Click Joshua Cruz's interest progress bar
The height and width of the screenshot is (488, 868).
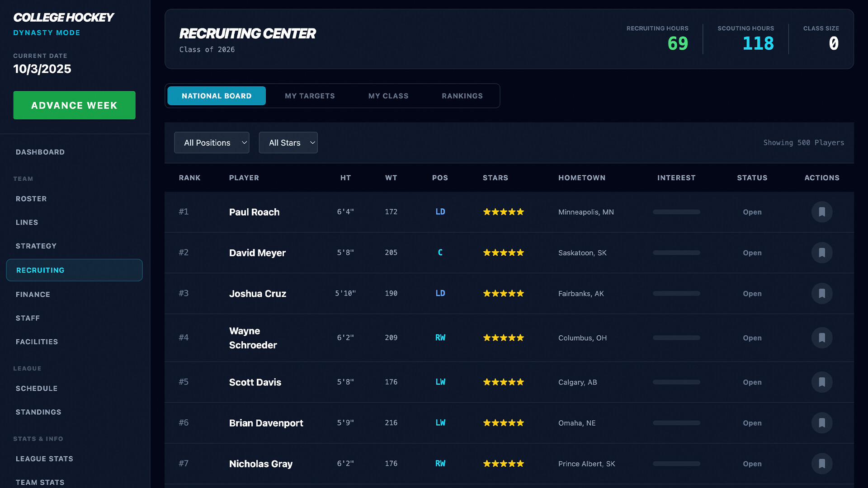[676, 293]
